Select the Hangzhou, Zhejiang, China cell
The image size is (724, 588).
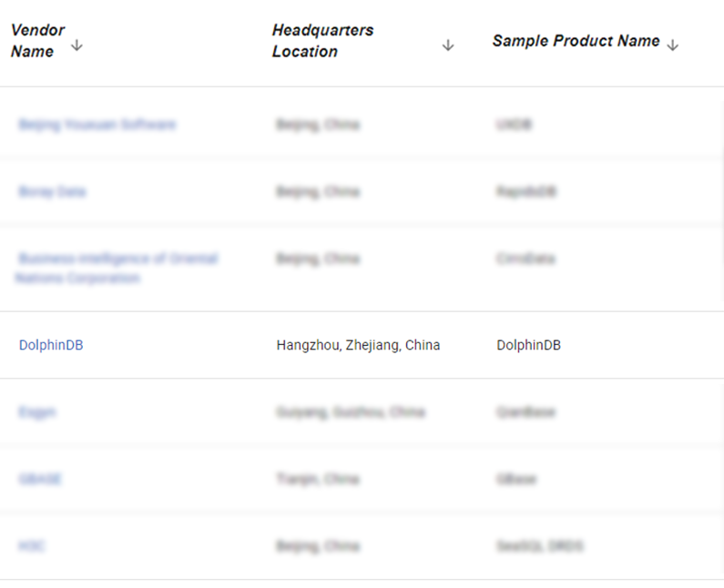[358, 345]
